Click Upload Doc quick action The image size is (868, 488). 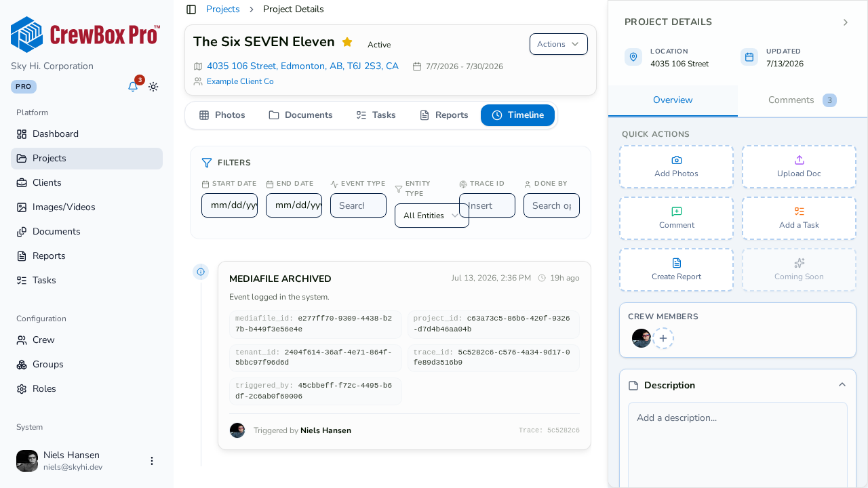(x=799, y=167)
